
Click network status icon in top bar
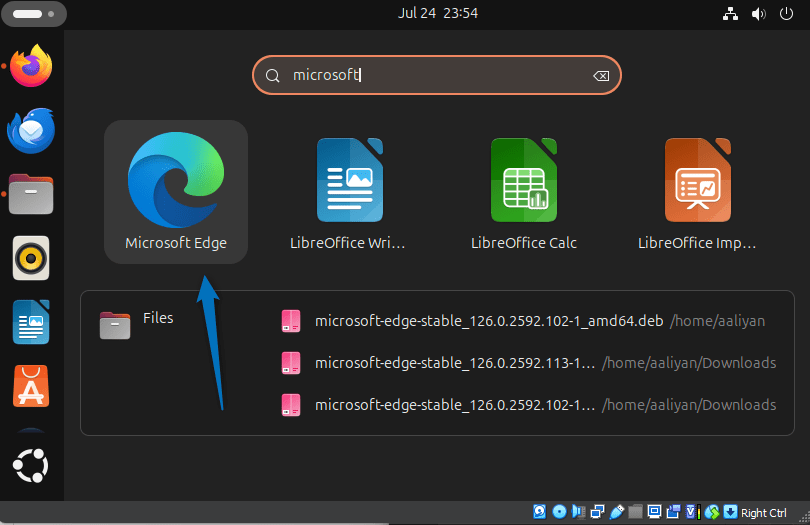pyautogui.click(x=730, y=13)
